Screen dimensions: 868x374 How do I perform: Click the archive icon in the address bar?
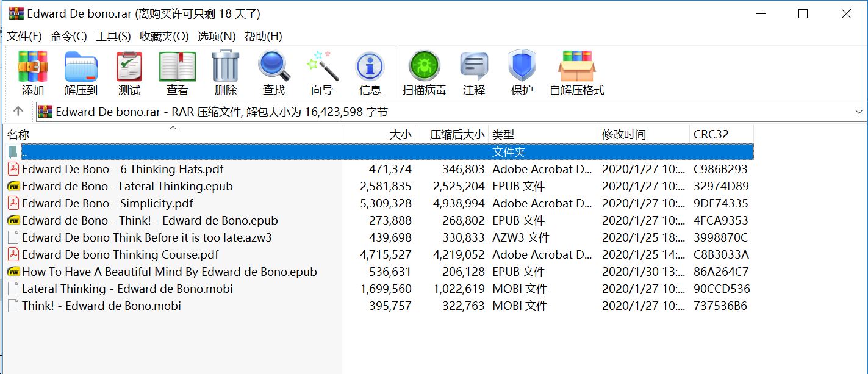[45, 112]
